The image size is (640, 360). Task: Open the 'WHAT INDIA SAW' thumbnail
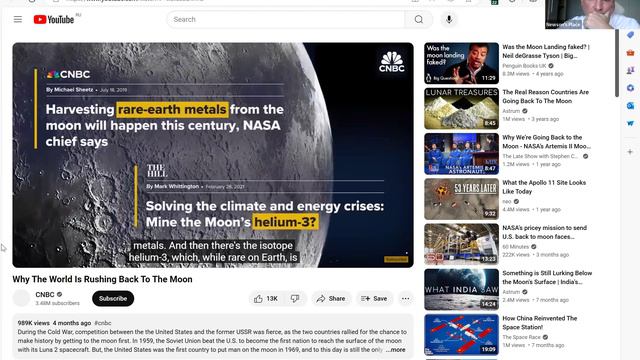(461, 289)
